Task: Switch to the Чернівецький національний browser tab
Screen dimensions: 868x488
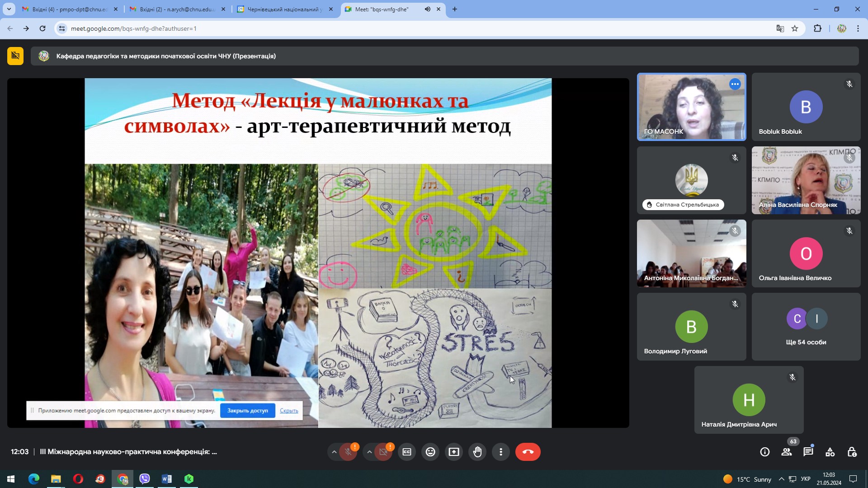Action: point(285,9)
